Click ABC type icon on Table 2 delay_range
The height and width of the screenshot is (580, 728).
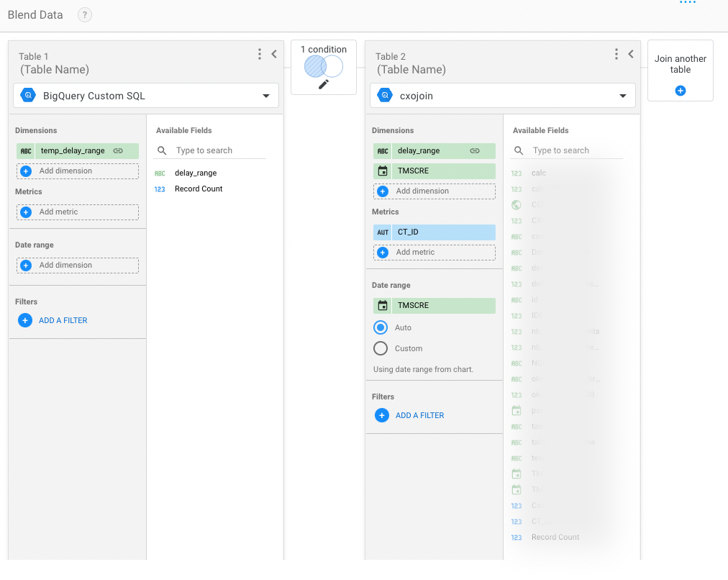[x=383, y=151]
